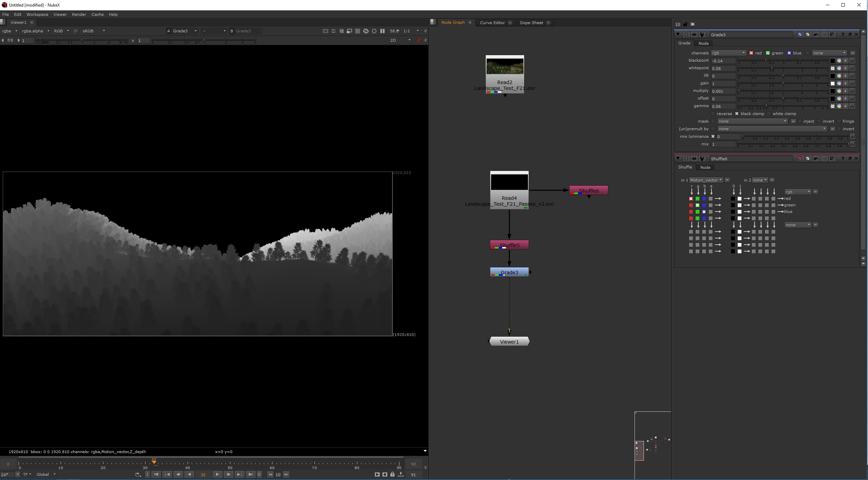Open the Node tab of the Shuffle6 panel
Image resolution: width=868 pixels, height=480 pixels.
705,167
